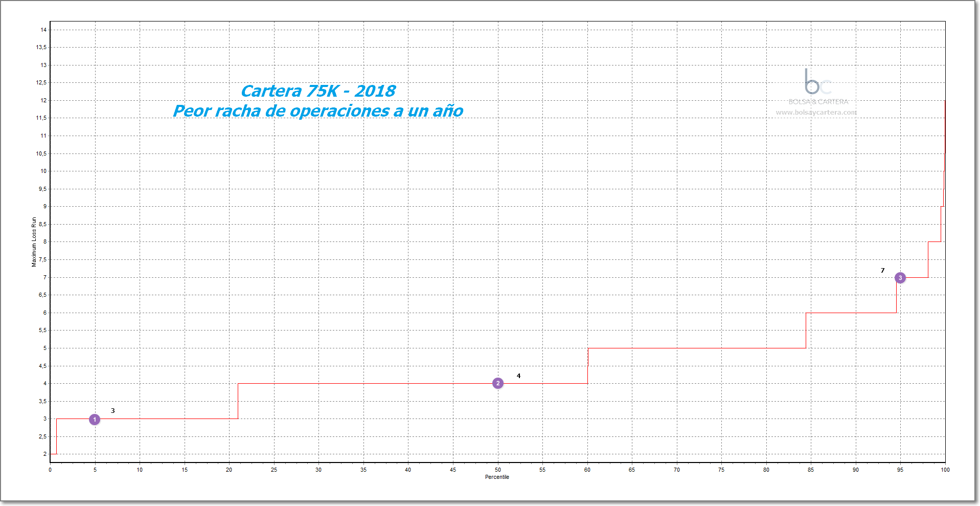Pick the y-axis tick value 14

tap(43, 30)
